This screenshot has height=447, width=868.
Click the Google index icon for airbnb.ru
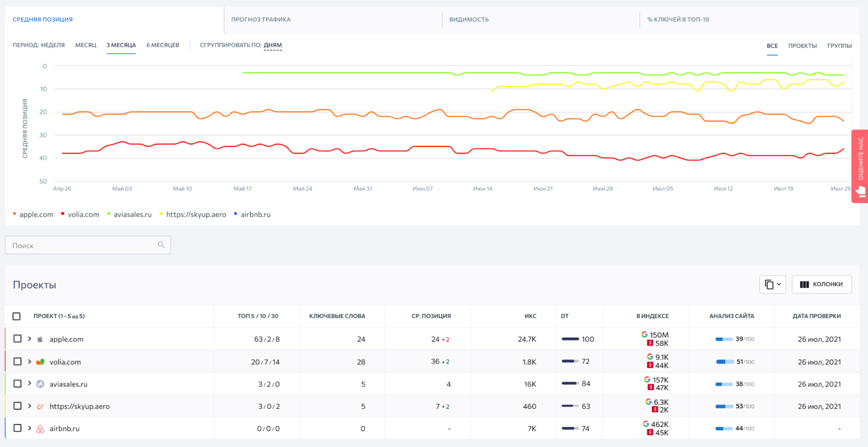pyautogui.click(x=646, y=424)
